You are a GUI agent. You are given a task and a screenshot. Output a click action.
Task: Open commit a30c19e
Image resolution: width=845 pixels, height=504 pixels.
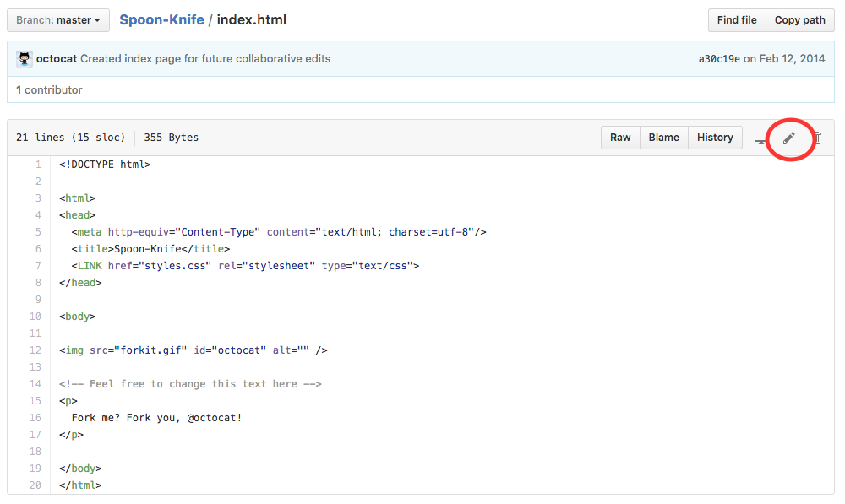(719, 59)
